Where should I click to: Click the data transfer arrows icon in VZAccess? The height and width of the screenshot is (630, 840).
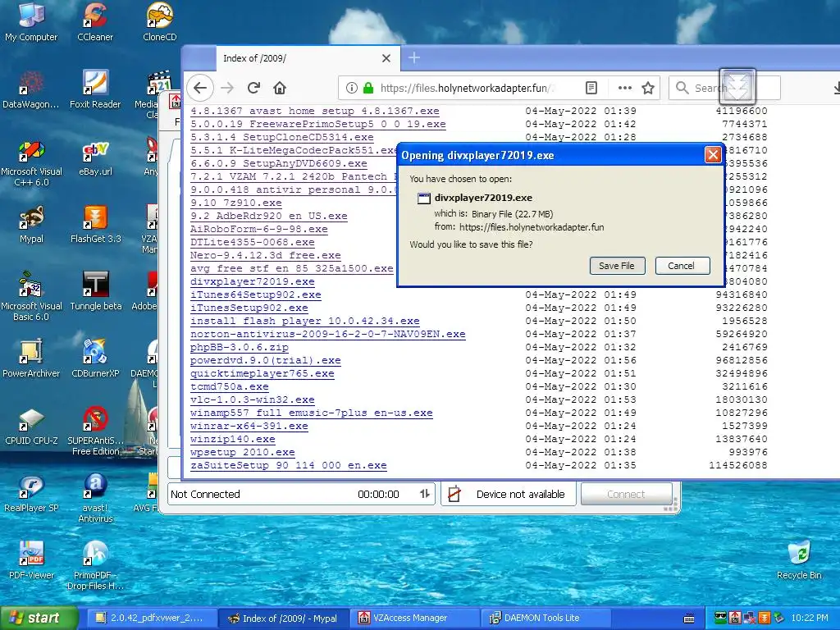(x=425, y=494)
